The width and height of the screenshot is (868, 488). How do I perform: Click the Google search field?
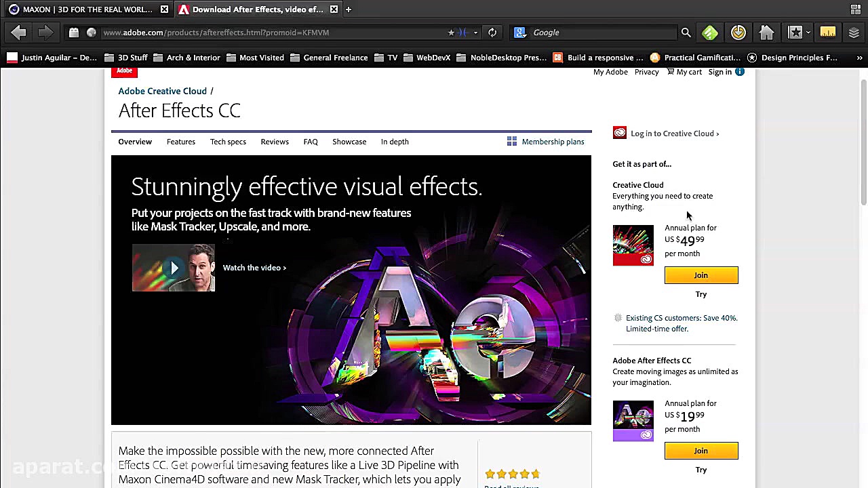coord(604,33)
